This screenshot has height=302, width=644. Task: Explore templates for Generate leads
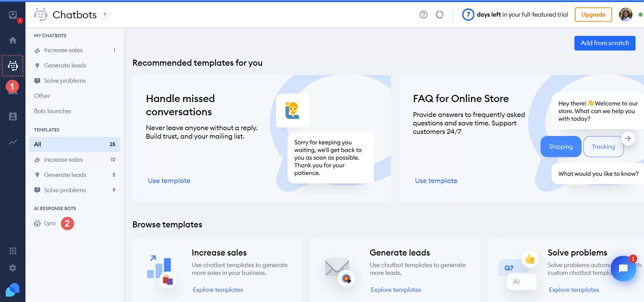click(x=396, y=290)
